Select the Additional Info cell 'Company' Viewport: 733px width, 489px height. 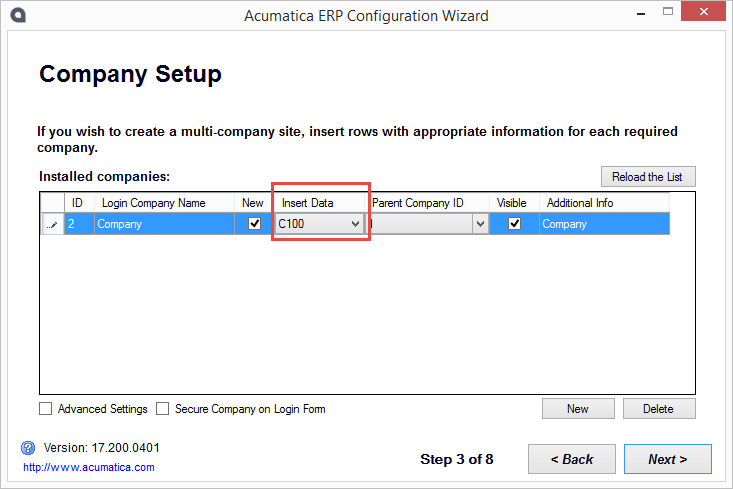(x=604, y=224)
